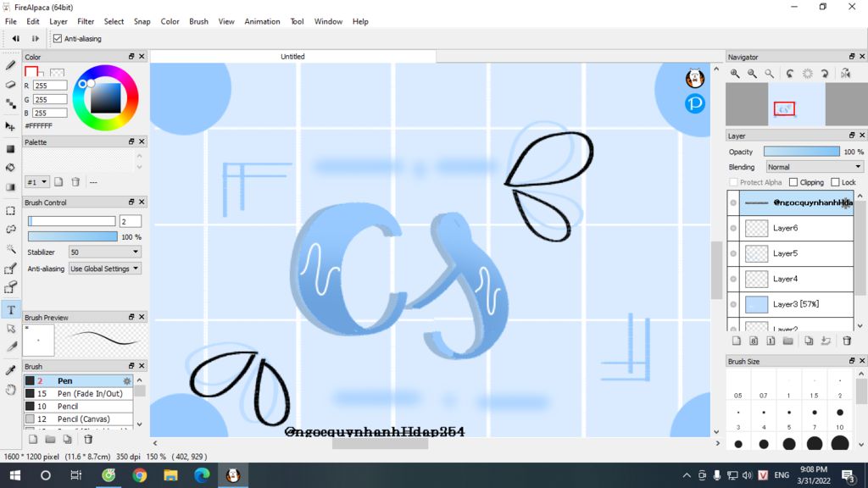Float the Navigator panel
The height and width of the screenshot is (488, 868).
(x=852, y=57)
